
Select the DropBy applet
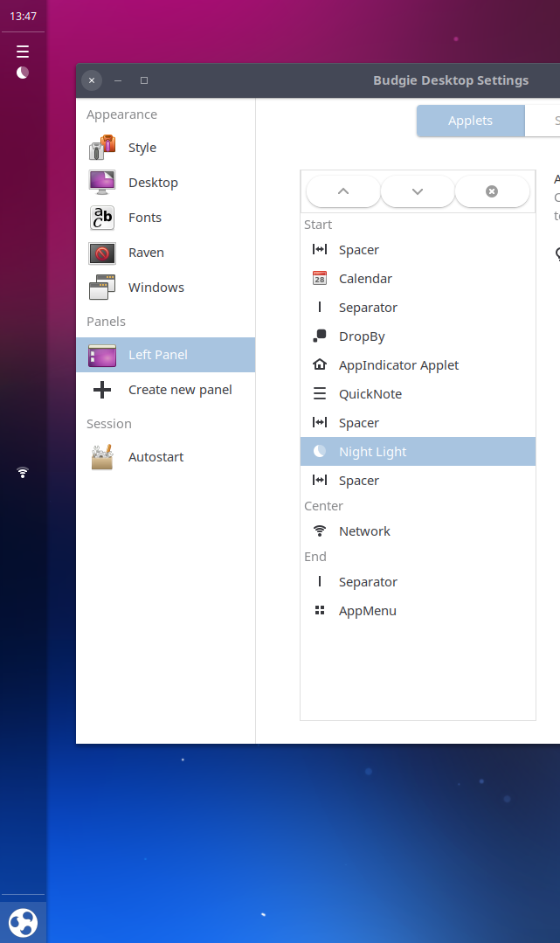point(418,336)
